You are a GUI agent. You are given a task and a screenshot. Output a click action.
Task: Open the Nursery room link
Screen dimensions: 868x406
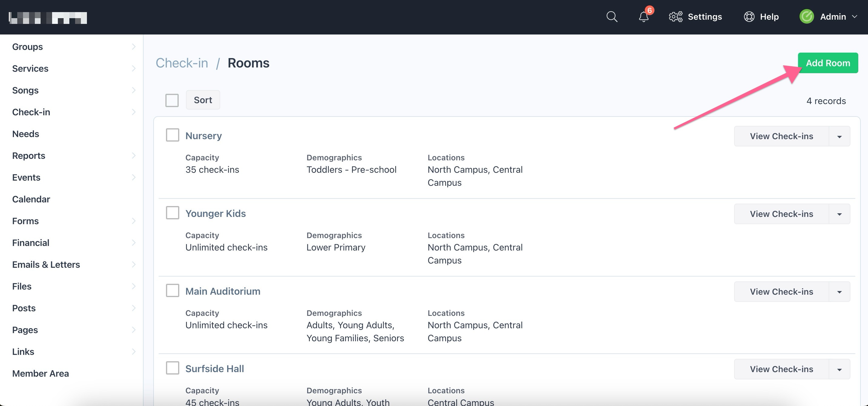204,136
